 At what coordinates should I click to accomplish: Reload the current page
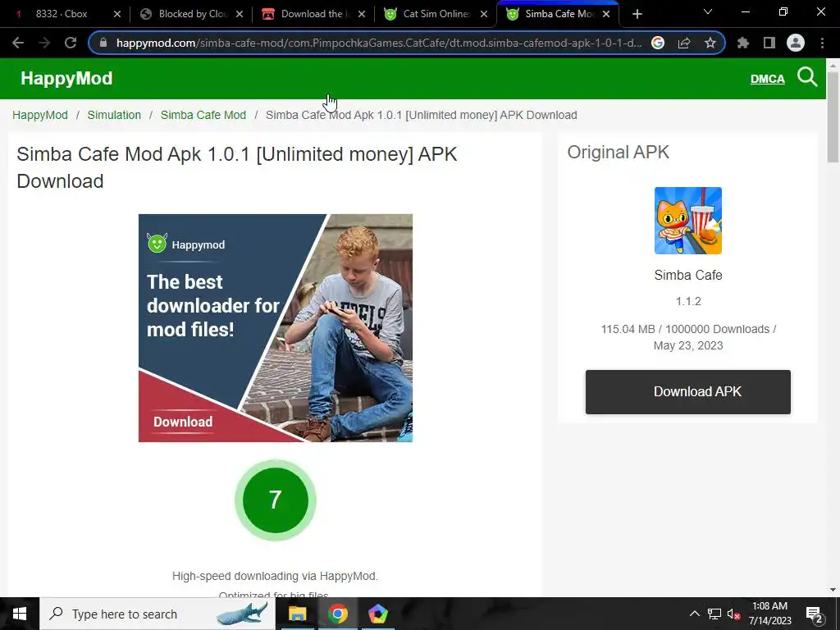[71, 43]
